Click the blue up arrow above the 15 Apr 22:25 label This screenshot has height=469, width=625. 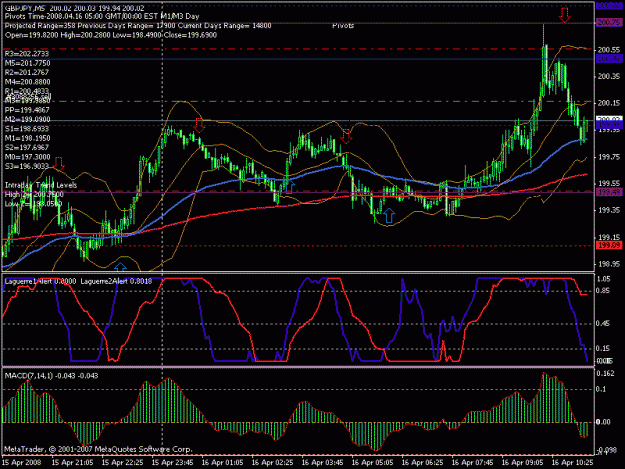pos(120,267)
